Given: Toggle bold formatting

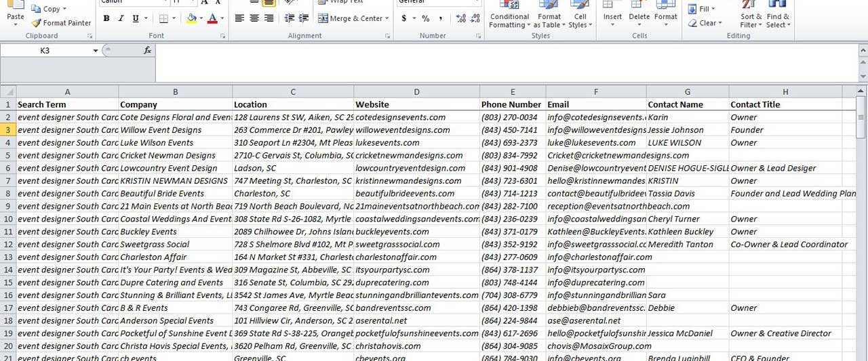Looking at the screenshot, I should click(x=106, y=18).
